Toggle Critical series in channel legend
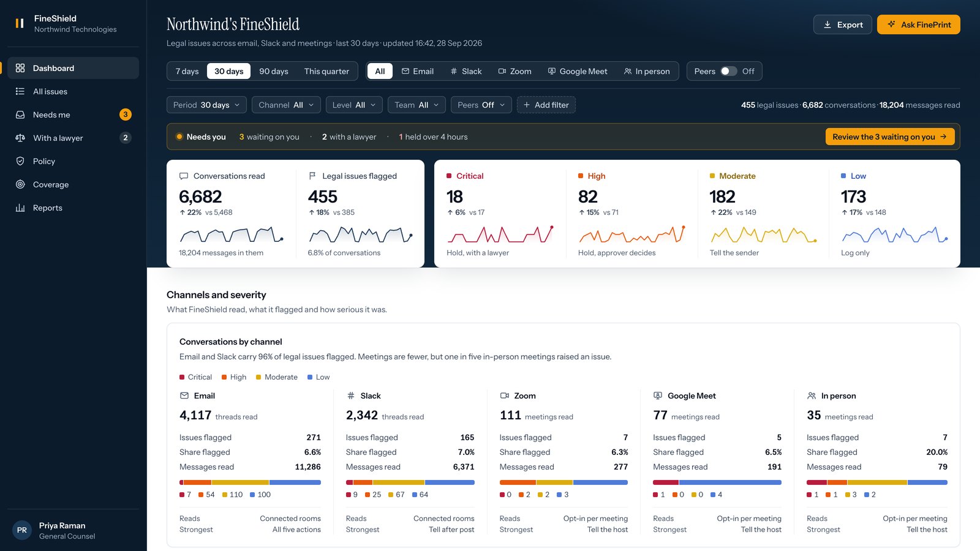Viewport: 980px width, 551px height. pos(195,377)
